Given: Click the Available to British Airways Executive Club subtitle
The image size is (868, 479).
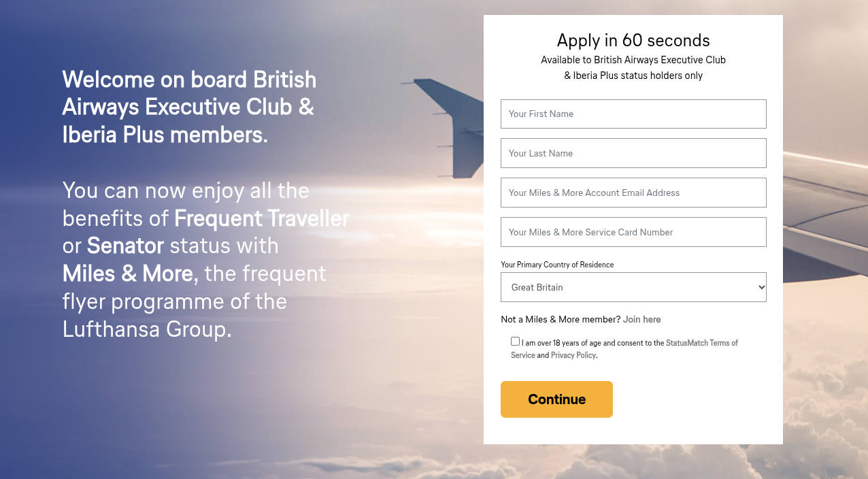Looking at the screenshot, I should pyautogui.click(x=633, y=60).
